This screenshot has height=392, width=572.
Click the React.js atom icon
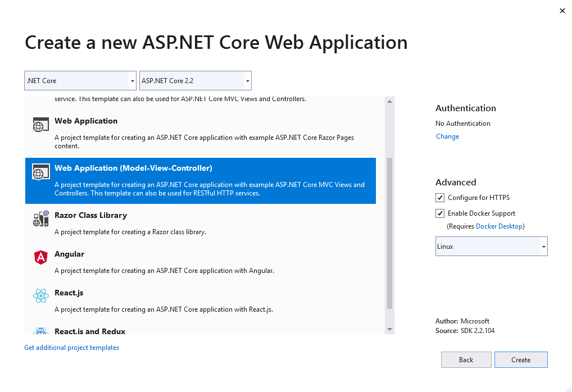pyautogui.click(x=41, y=296)
